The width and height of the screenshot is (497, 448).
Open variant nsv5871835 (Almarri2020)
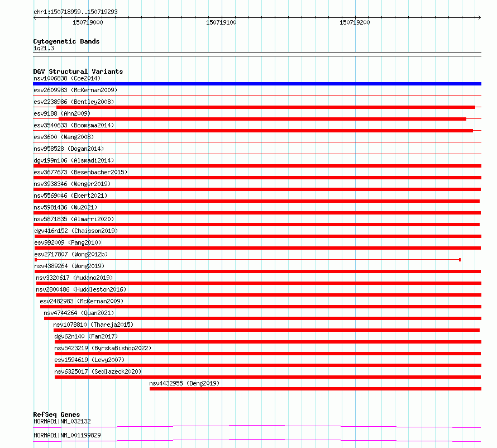(x=74, y=219)
